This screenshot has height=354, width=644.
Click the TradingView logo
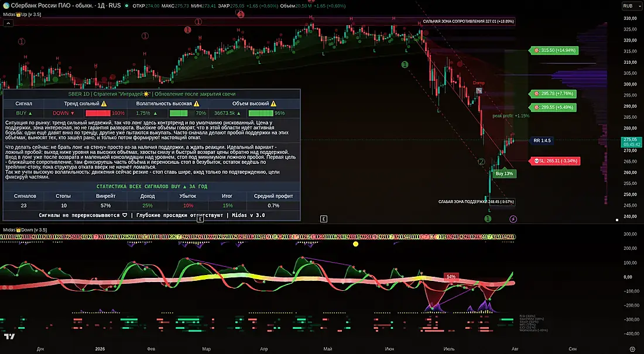pyautogui.click(x=9, y=336)
